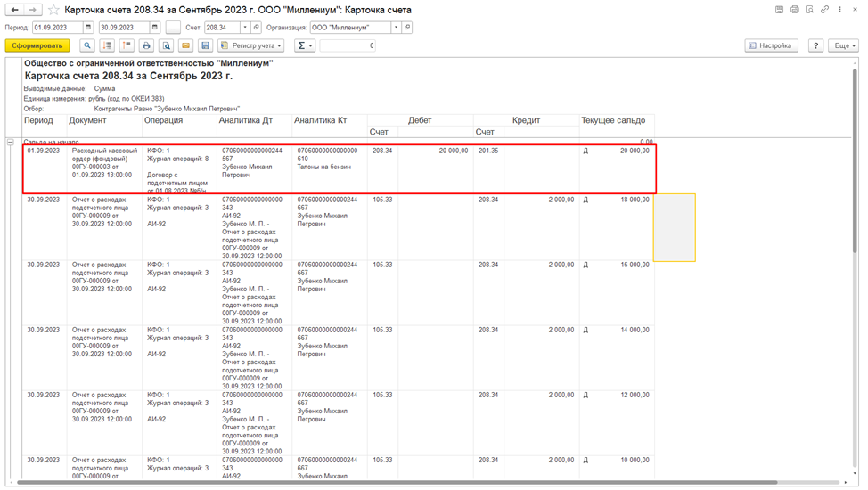This screenshot has width=868, height=490.
Task: Open the Настройка settings panel
Action: pyautogui.click(x=771, y=45)
